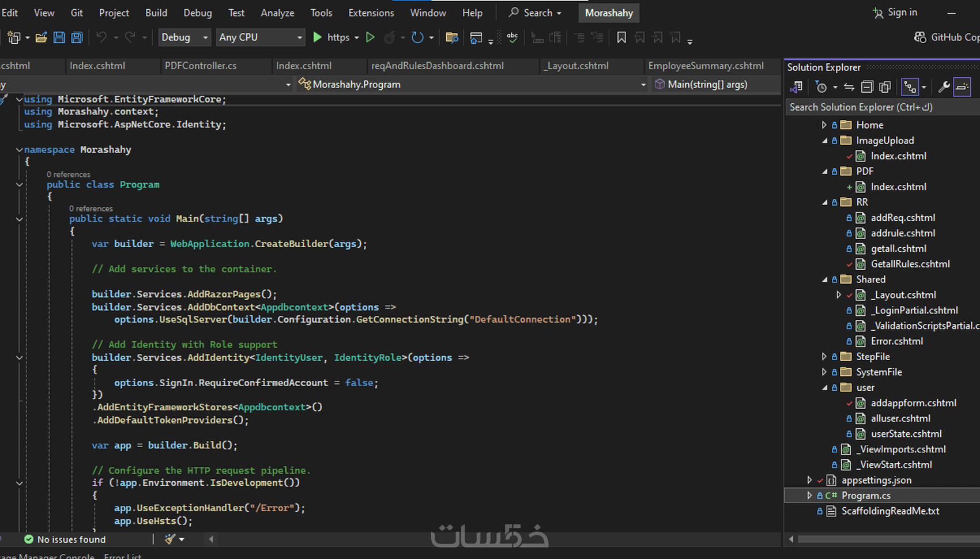Image resolution: width=980 pixels, height=559 pixels.
Task: Open the Debug configuration dropdown
Action: tap(184, 37)
